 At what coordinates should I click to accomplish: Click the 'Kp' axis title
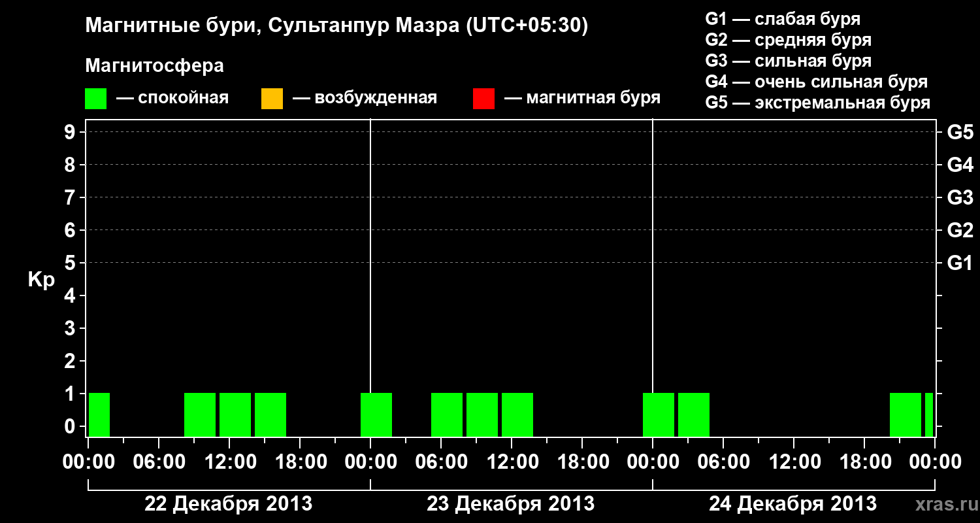42,280
